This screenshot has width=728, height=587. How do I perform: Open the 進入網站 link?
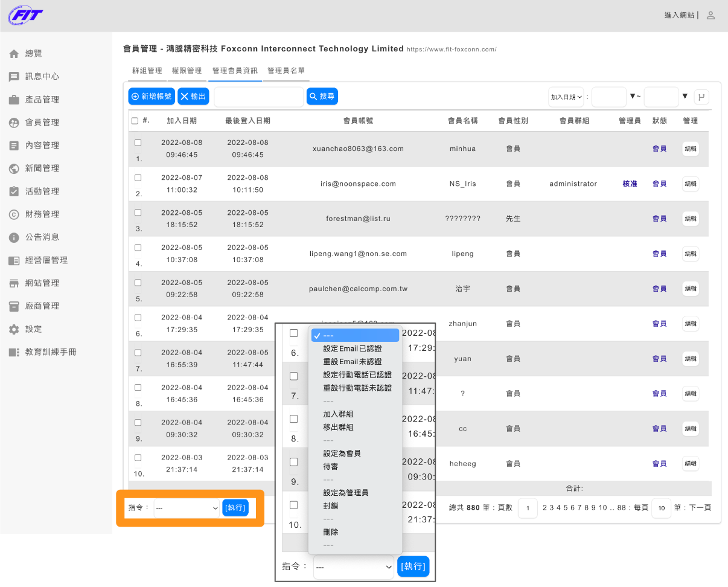click(679, 15)
